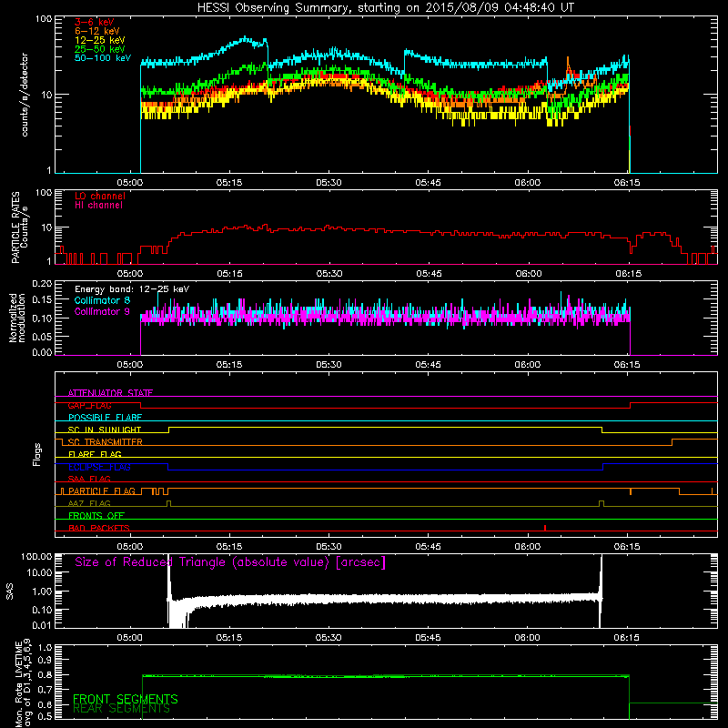This screenshot has height=728, width=728.
Task: Click the "Size of Reduced Triangle" panel heading
Action: coord(230,562)
